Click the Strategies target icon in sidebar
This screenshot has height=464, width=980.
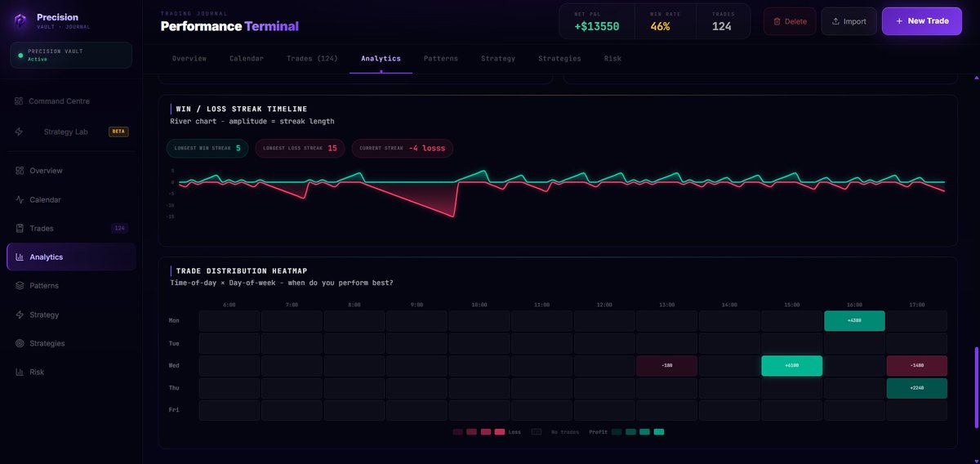[x=20, y=343]
